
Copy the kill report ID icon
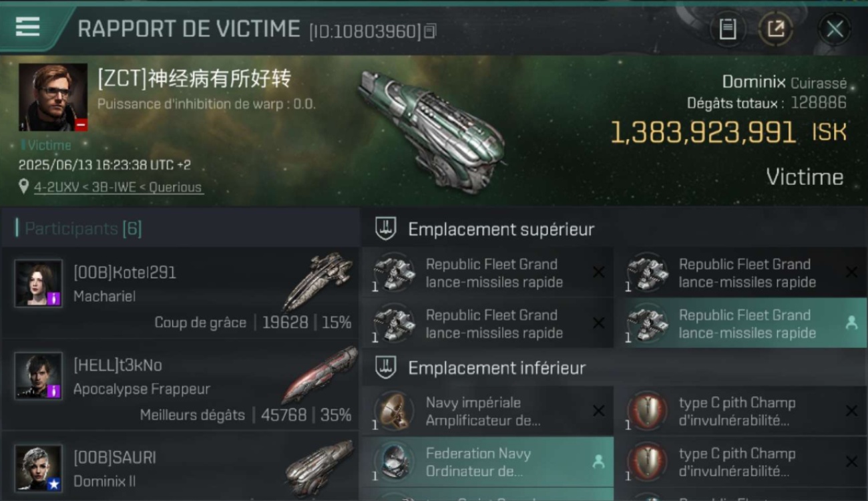[x=431, y=31]
